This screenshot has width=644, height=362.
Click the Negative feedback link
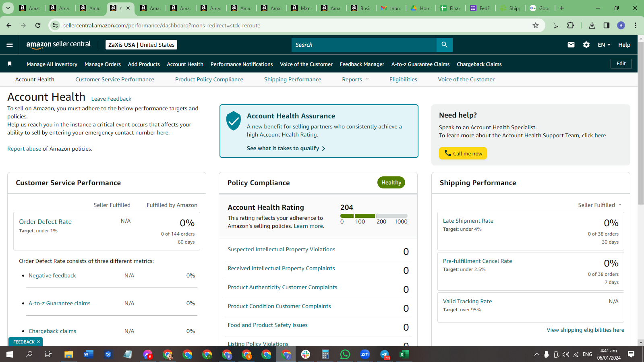point(52,275)
